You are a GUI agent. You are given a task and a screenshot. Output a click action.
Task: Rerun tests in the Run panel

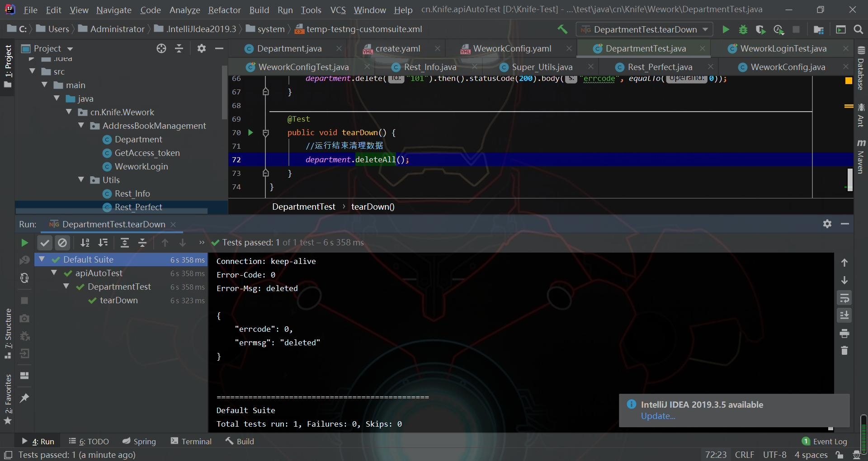[24, 243]
